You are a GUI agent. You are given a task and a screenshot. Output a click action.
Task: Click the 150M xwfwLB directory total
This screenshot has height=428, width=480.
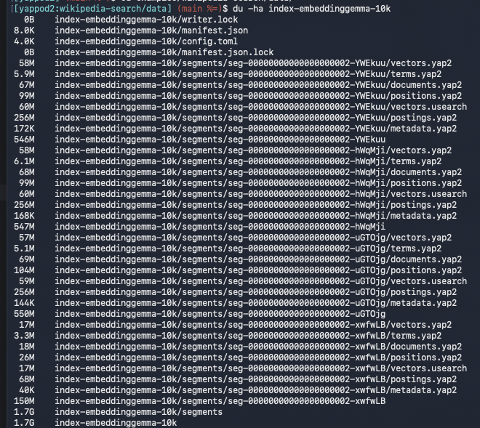coord(199,401)
